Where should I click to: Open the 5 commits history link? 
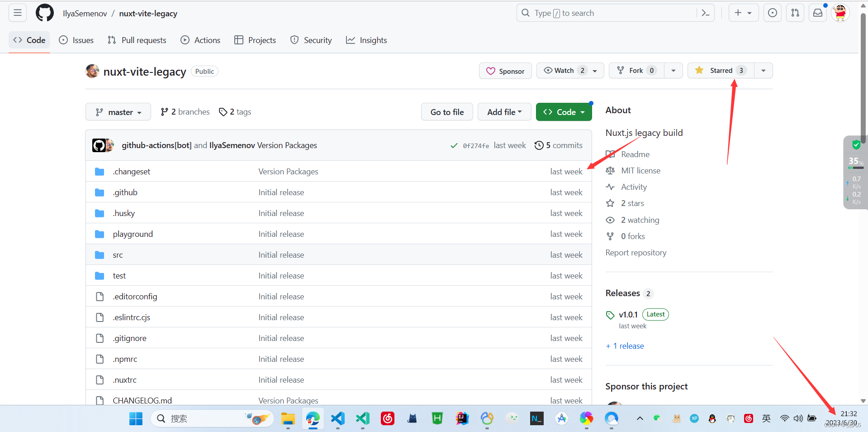click(559, 145)
